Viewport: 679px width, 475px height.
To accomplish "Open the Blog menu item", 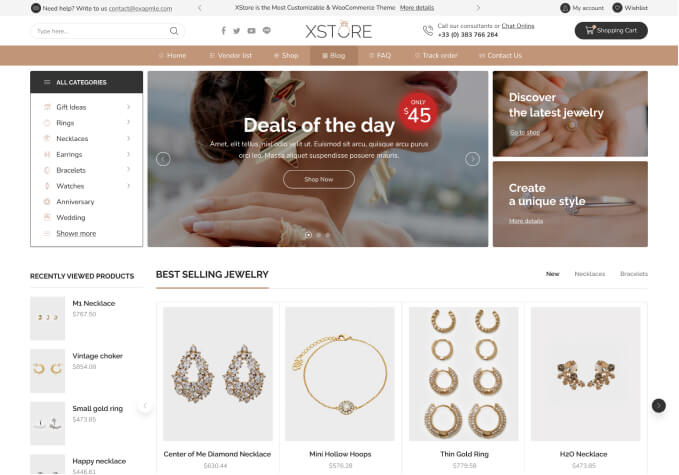I will click(x=334, y=55).
